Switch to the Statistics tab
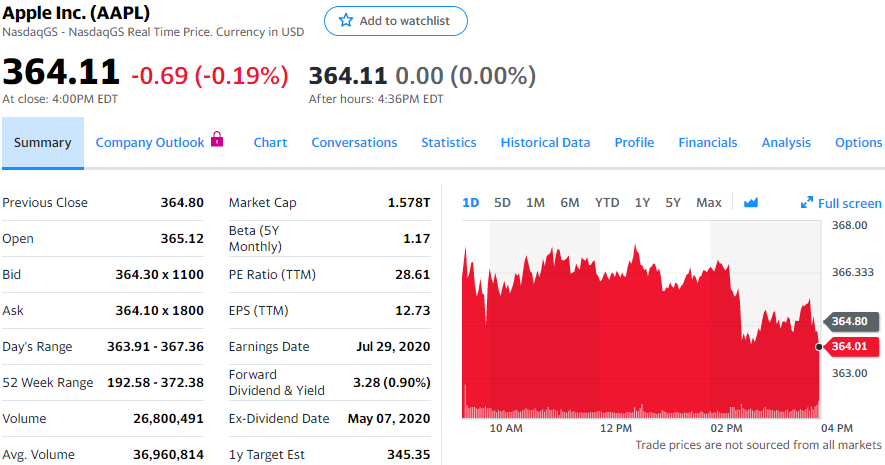This screenshot has height=465, width=885. 448,143
